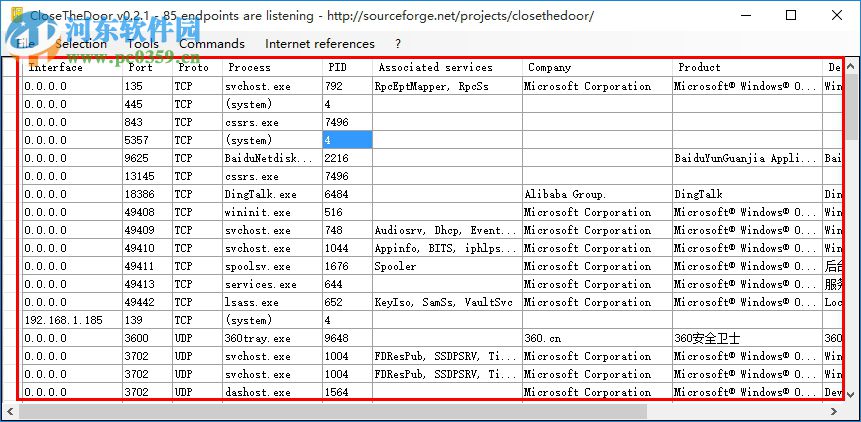The image size is (861, 422).
Task: Select the cell with port 843
Action: point(147,122)
